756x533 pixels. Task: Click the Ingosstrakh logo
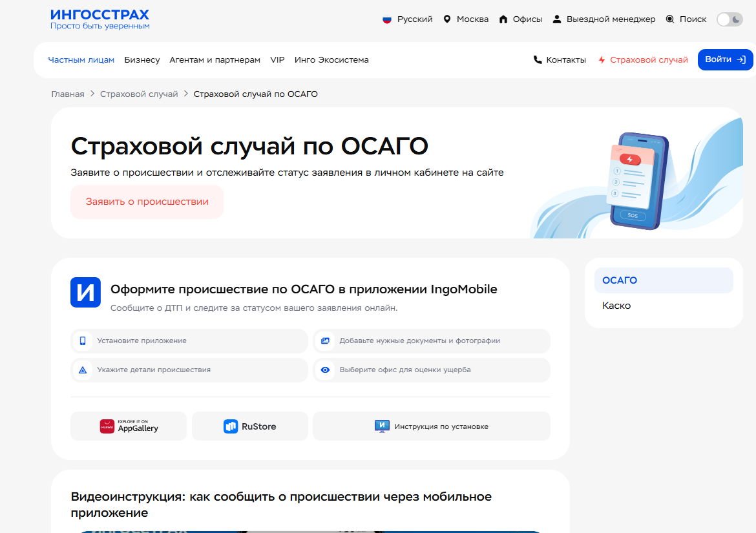tap(100, 19)
